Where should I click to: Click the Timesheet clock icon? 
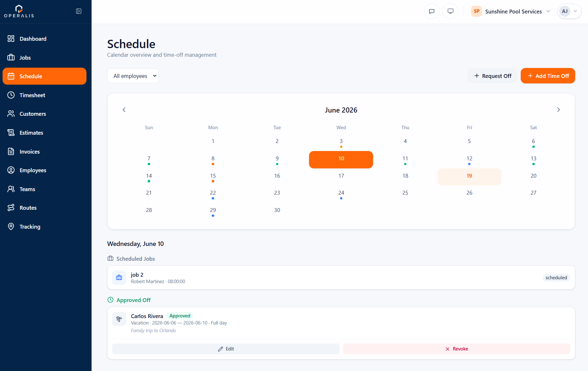point(11,95)
